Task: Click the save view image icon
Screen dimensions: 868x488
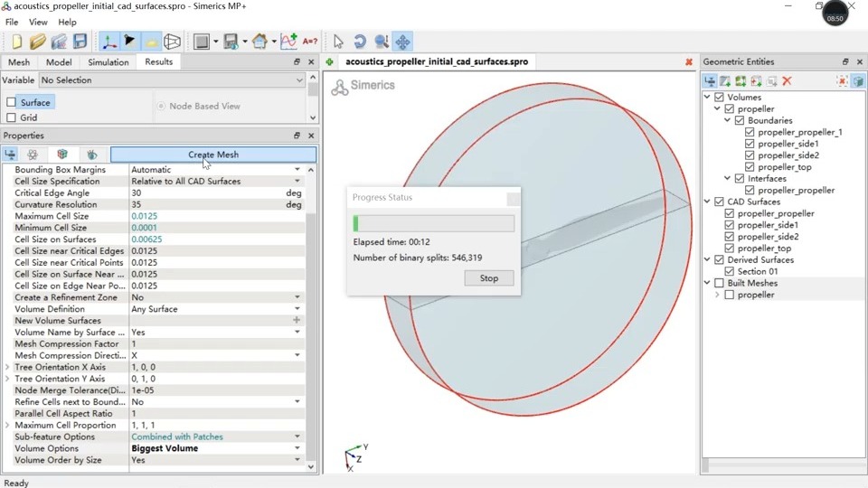Action: 231,42
